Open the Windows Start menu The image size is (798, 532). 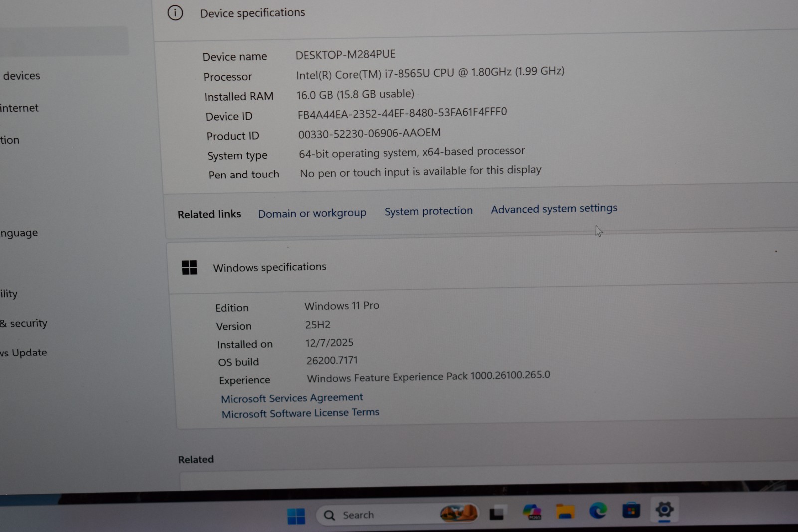coord(296,516)
